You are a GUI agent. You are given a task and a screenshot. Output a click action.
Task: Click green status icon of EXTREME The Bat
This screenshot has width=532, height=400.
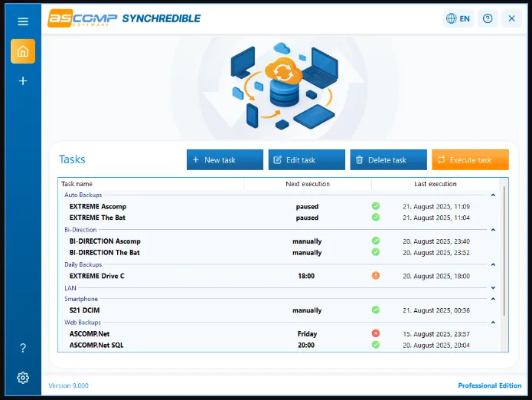pos(376,217)
